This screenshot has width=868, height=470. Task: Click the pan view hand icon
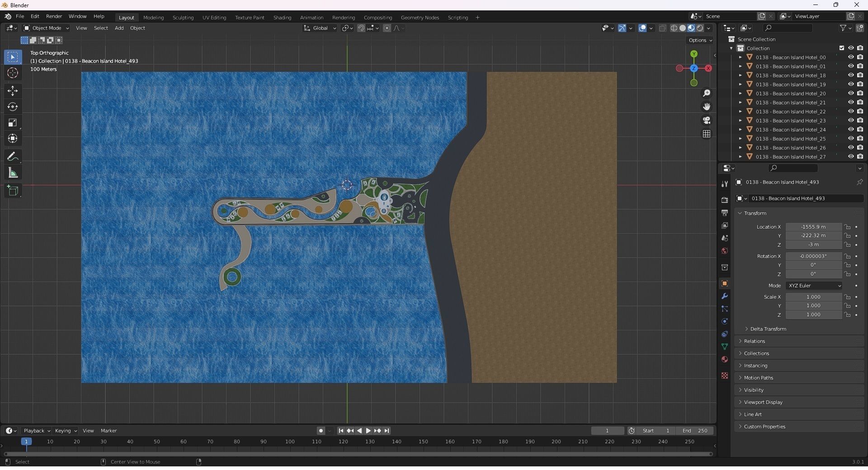point(706,107)
